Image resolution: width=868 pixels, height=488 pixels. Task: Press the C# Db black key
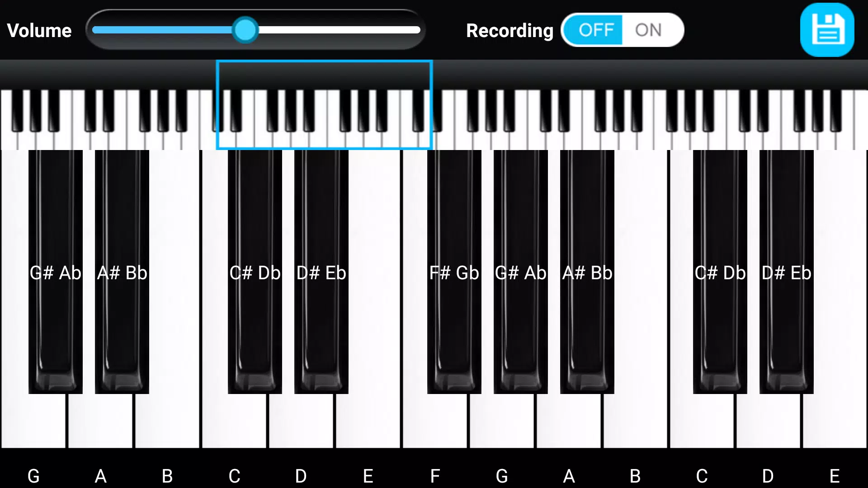255,273
